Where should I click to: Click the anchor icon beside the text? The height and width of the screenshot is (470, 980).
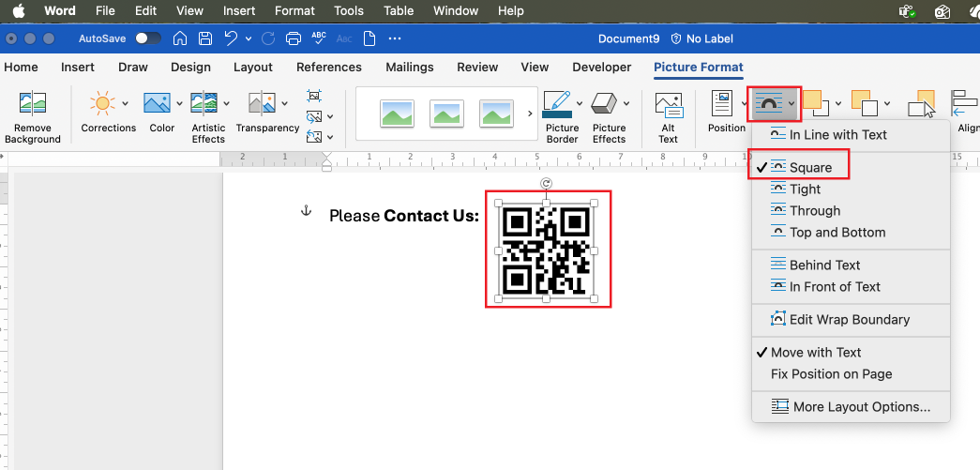(x=306, y=211)
